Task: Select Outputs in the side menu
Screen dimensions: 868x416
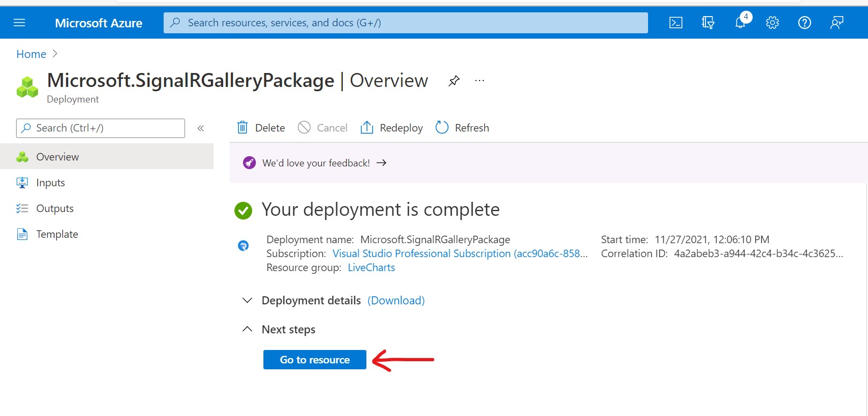Action: tap(55, 209)
